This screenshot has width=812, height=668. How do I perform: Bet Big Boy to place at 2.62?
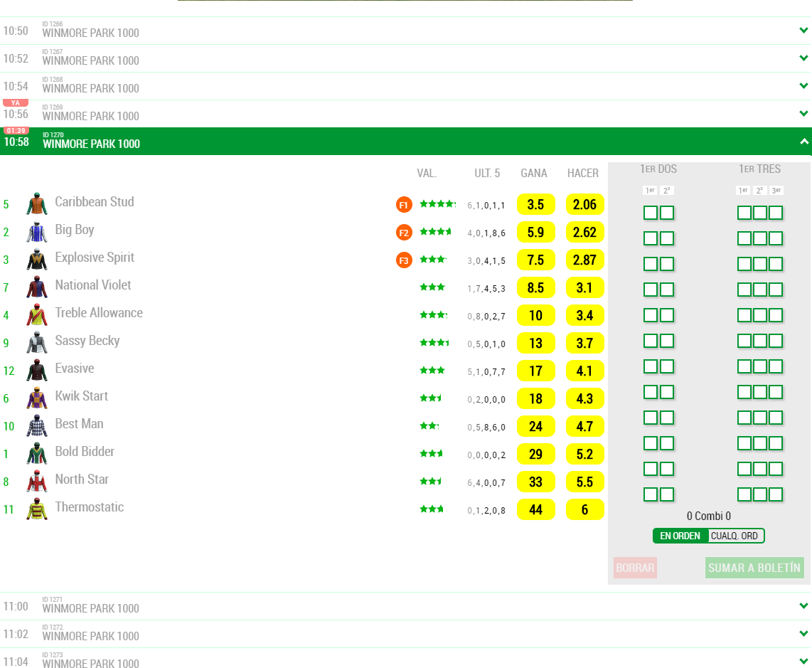coord(585,232)
